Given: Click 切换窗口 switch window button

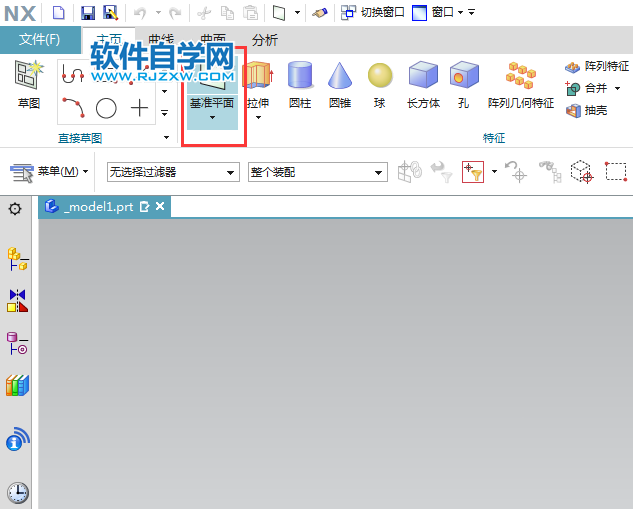Looking at the screenshot, I should point(373,13).
